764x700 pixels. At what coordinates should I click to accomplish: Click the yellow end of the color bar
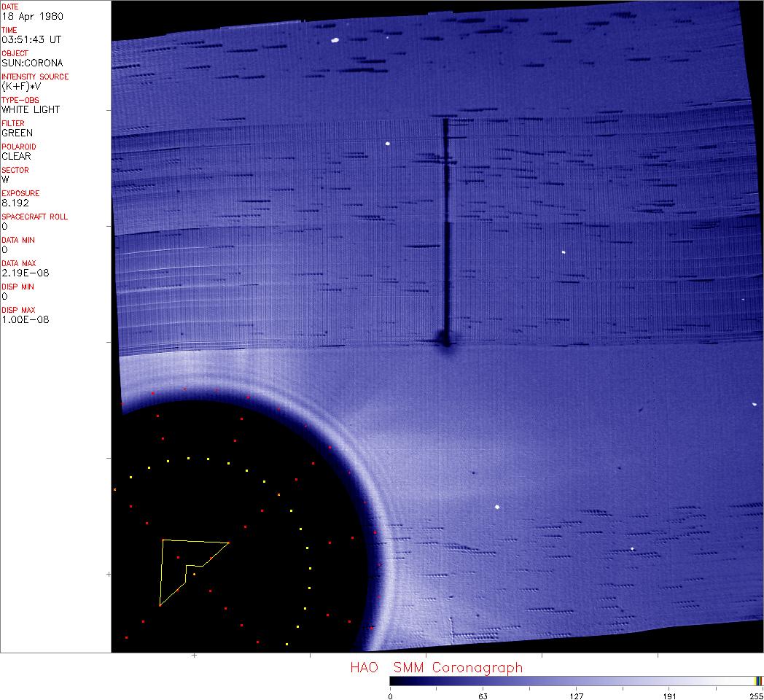tap(758, 680)
